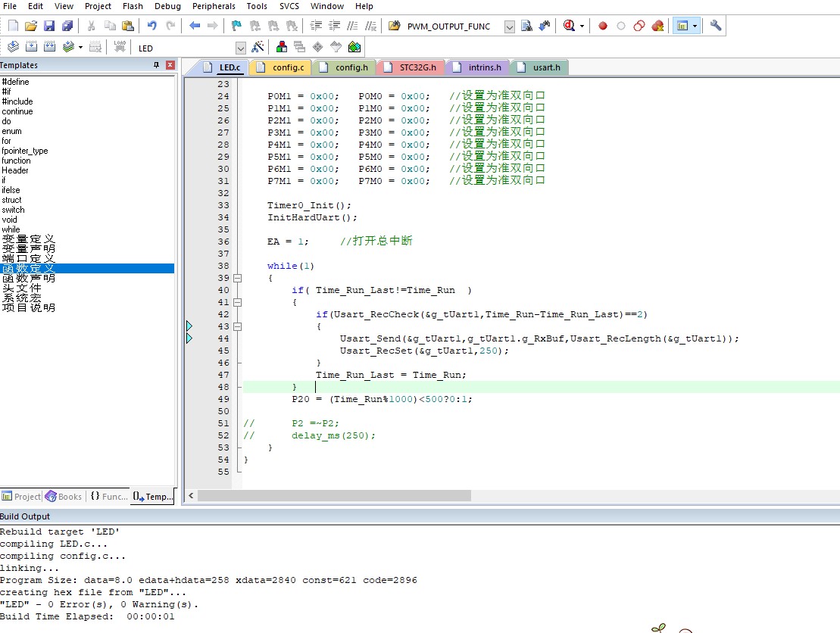Select the ifelse template
Screen dimensions: 840x633
point(11,190)
